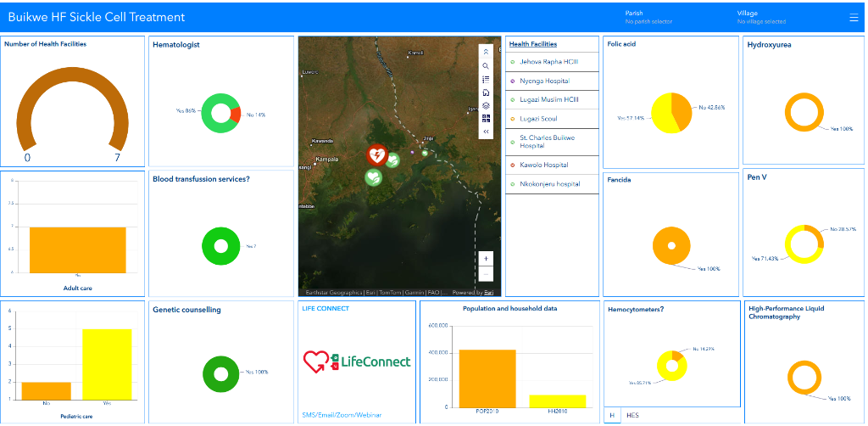Select Lugazi Scoul in facilities list
Image resolution: width=868 pixels, height=426 pixels.
pos(553,119)
